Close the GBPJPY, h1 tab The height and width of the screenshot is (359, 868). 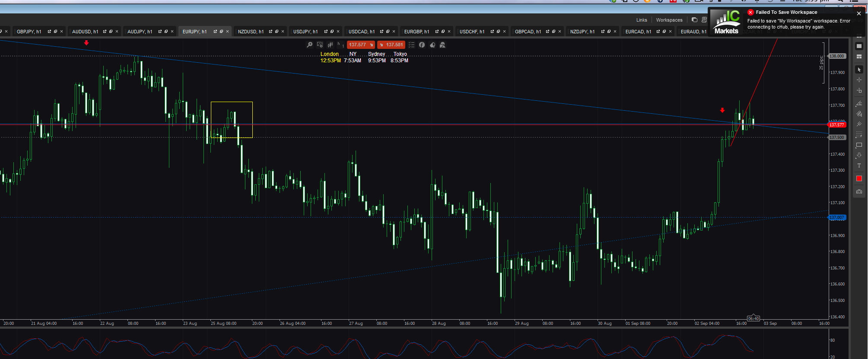point(61,32)
